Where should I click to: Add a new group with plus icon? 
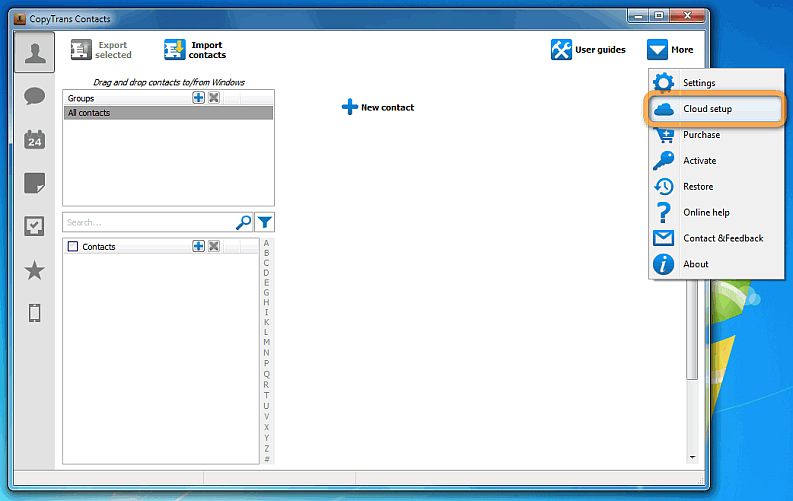tap(199, 98)
